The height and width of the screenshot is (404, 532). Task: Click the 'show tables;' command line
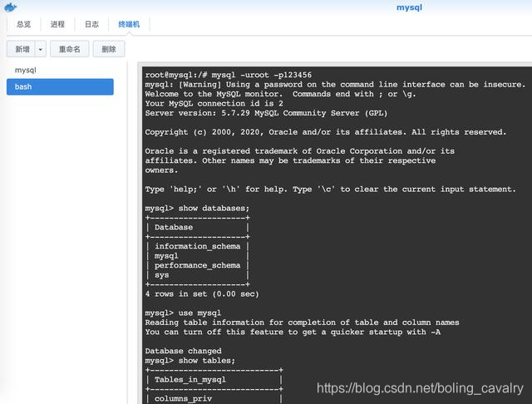[190, 360]
